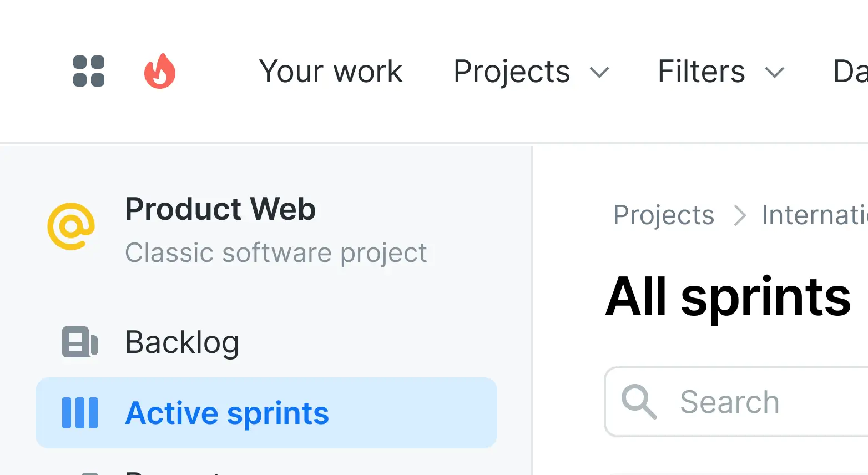Click the Active sprints columns icon
Viewport: 868px width, 475px height.
click(80, 413)
